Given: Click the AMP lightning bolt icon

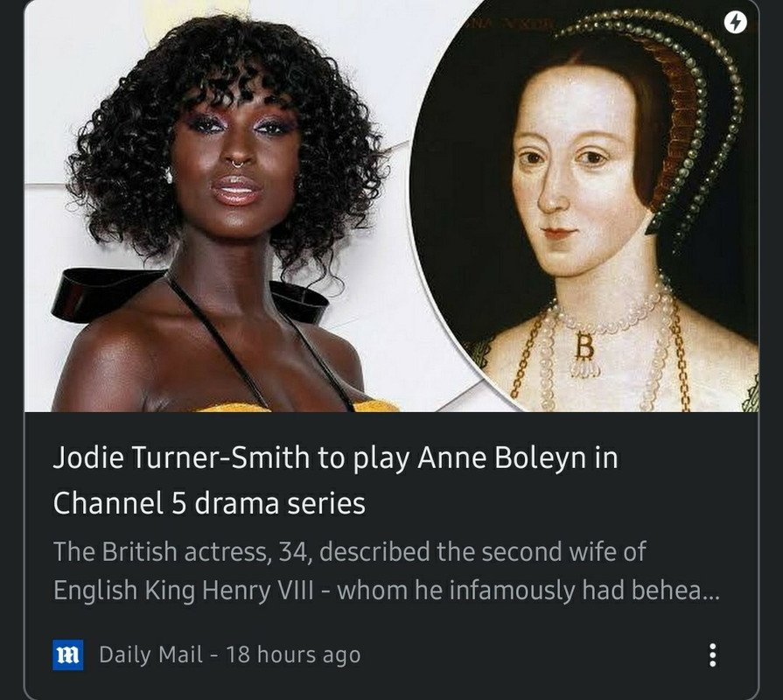Looking at the screenshot, I should pos(735,23).
